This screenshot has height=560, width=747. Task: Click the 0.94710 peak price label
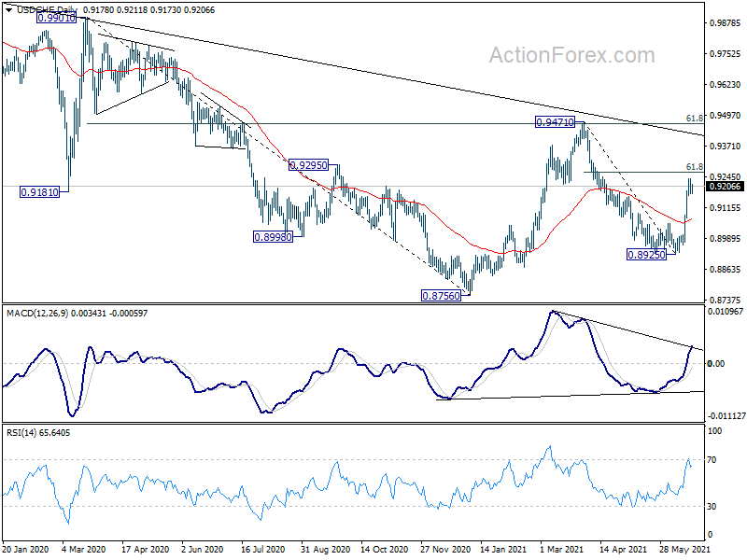555,122
